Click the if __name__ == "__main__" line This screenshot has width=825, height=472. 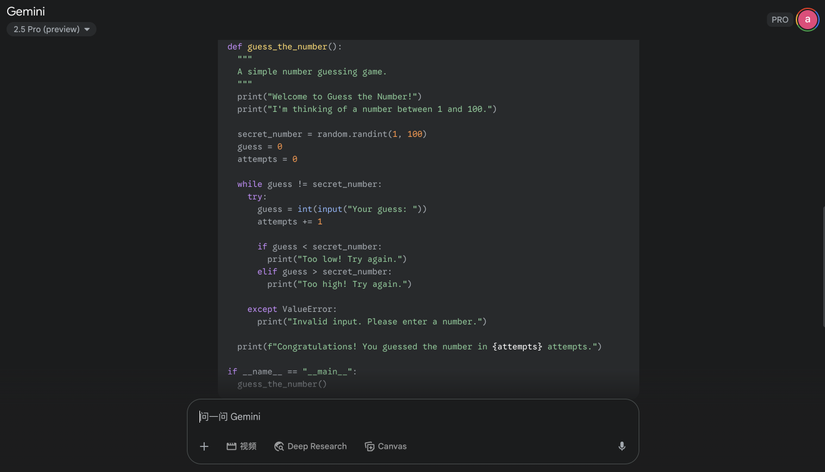click(x=292, y=371)
